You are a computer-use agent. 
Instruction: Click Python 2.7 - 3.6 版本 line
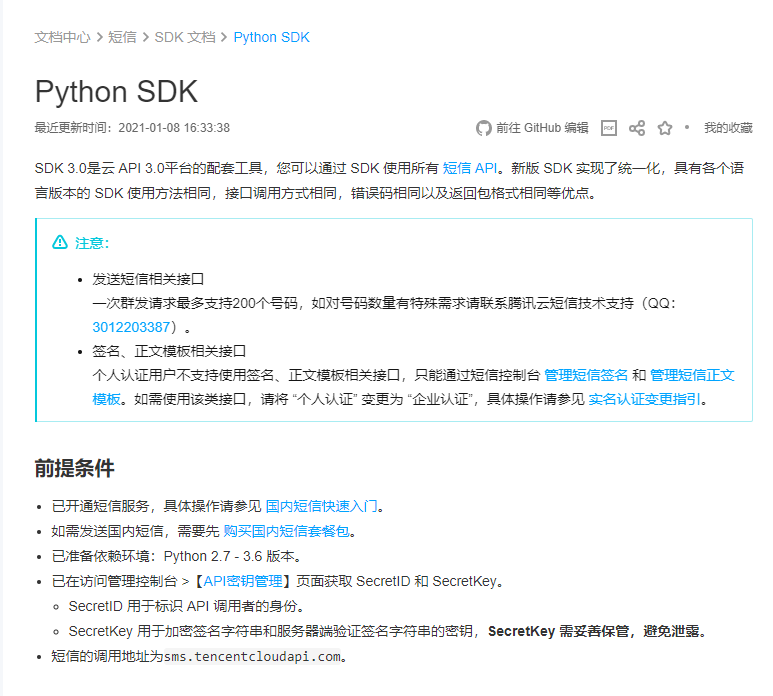pos(176,557)
